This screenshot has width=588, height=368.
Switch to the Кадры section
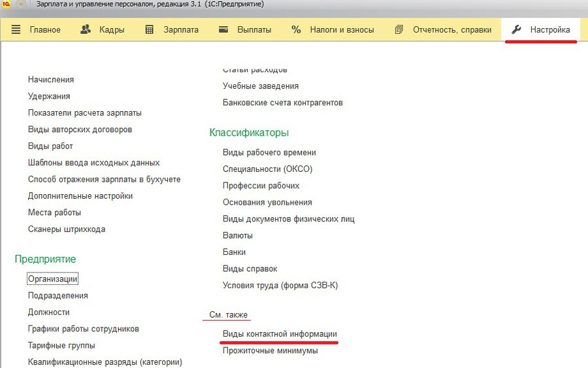[x=112, y=29]
